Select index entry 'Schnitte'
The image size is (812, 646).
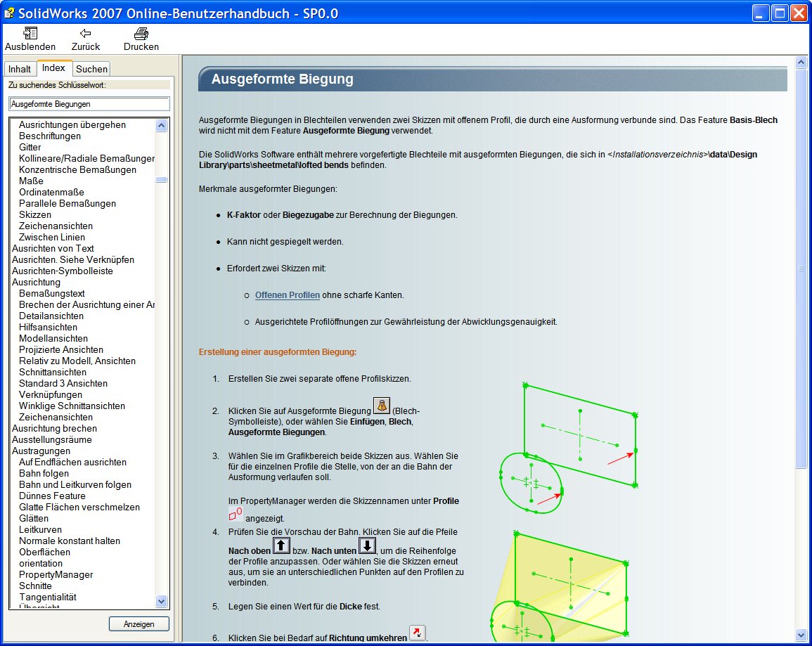point(35,586)
